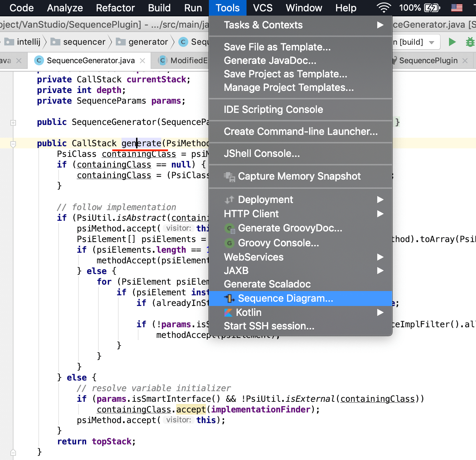Viewport: 476px width, 460px height.
Task: Click SequenceGenerator.java tab class icon
Action: tap(39, 61)
